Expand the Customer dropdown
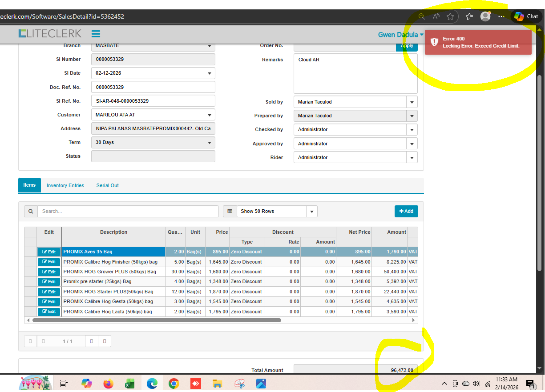545x392 pixels. (x=210, y=115)
